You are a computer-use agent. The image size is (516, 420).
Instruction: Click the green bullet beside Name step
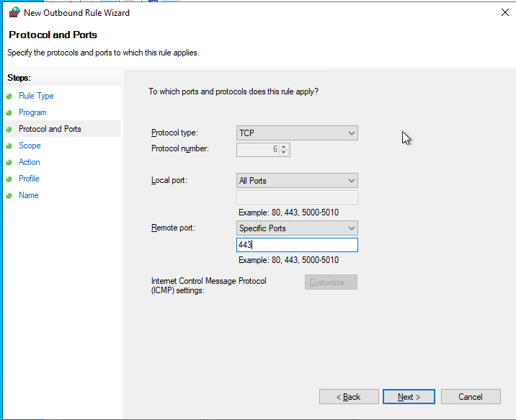pyautogui.click(x=9, y=195)
